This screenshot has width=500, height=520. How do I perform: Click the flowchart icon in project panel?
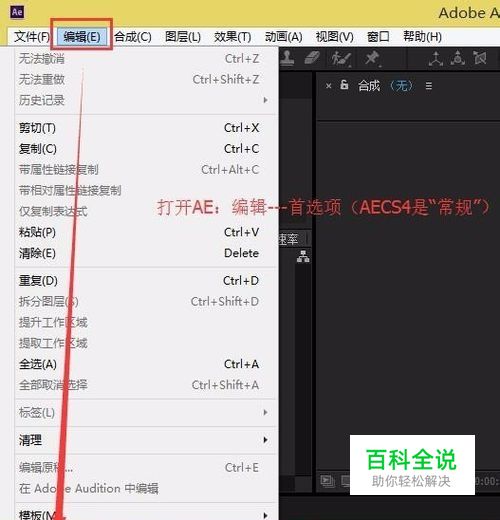pyautogui.click(x=303, y=256)
